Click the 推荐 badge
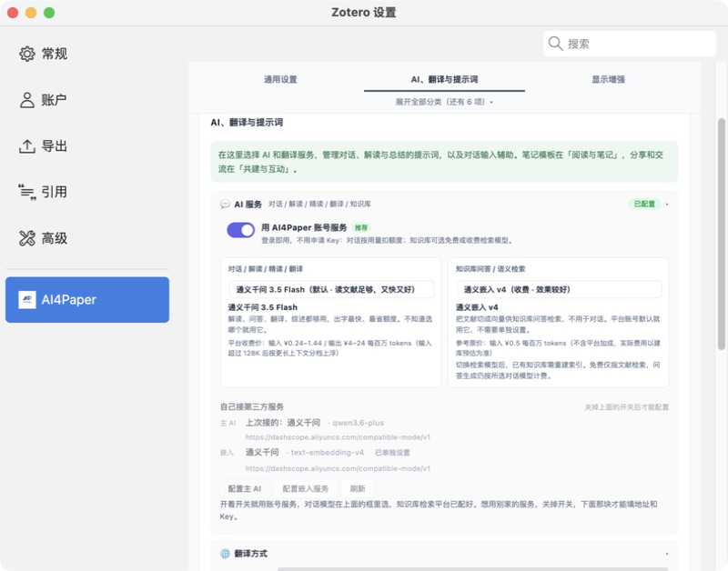This screenshot has height=571, width=728. pyautogui.click(x=361, y=227)
